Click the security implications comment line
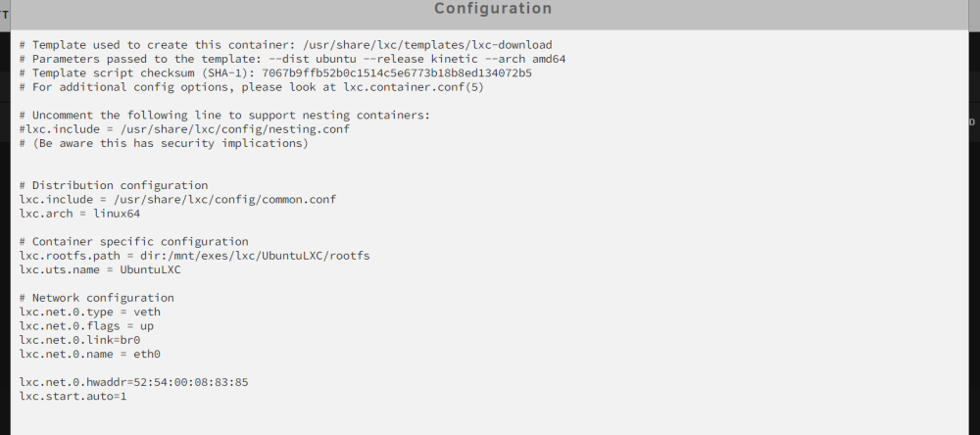980x435 pixels. [164, 143]
